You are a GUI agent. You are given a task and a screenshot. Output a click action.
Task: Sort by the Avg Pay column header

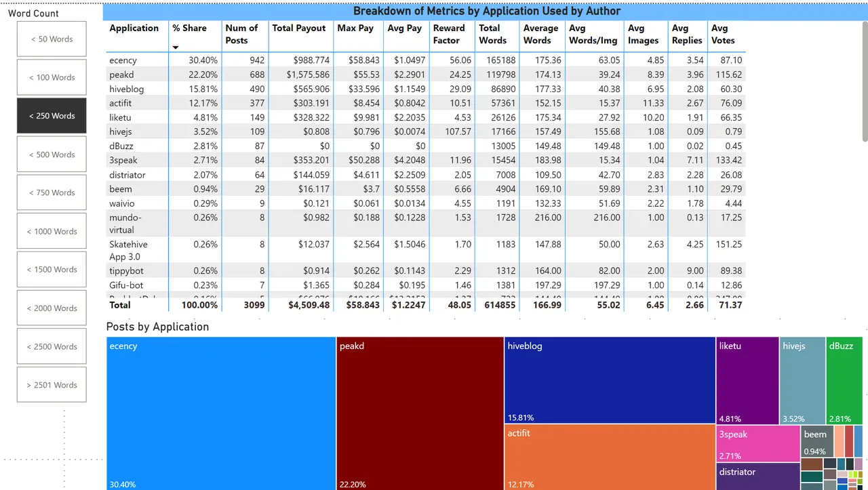coord(405,28)
